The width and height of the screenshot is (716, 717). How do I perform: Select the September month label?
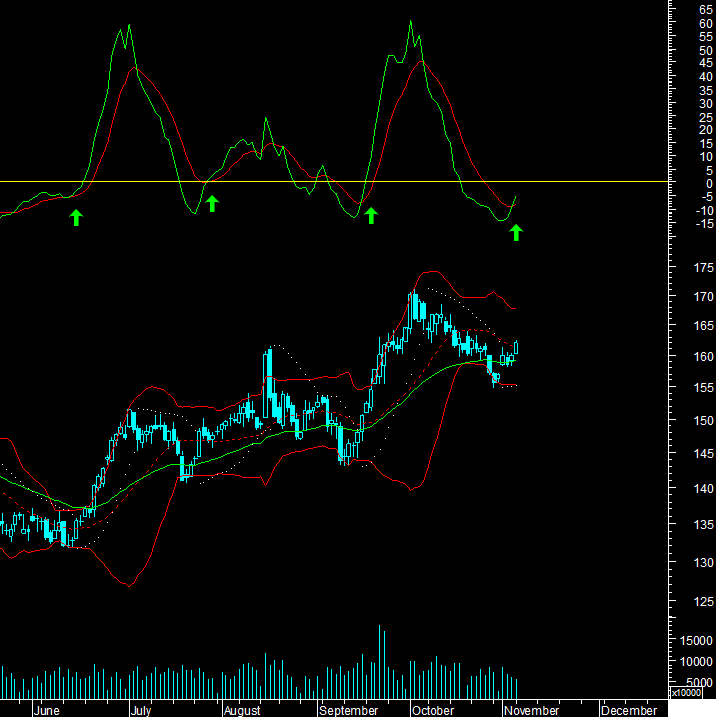[348, 711]
